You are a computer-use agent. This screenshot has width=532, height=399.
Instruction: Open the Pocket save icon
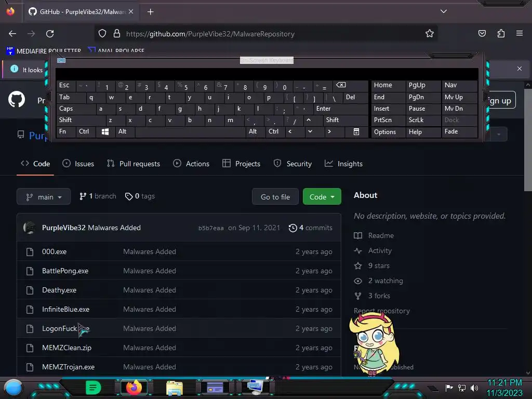tap(482, 33)
